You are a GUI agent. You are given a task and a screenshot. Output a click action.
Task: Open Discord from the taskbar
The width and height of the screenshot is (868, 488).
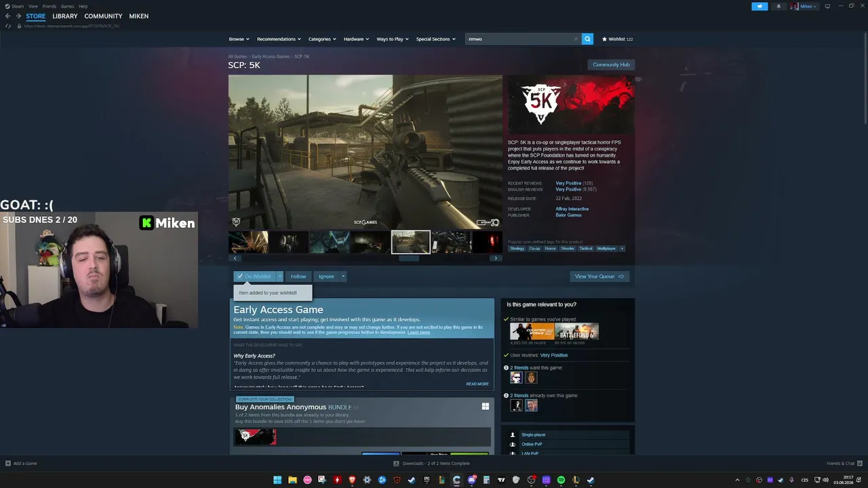point(471,480)
